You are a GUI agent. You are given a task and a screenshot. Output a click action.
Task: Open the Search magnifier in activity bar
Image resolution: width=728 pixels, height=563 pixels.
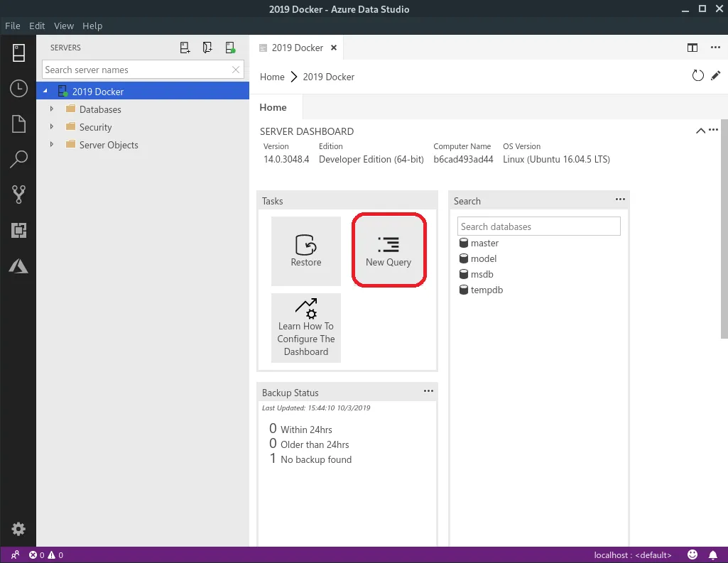(18, 159)
